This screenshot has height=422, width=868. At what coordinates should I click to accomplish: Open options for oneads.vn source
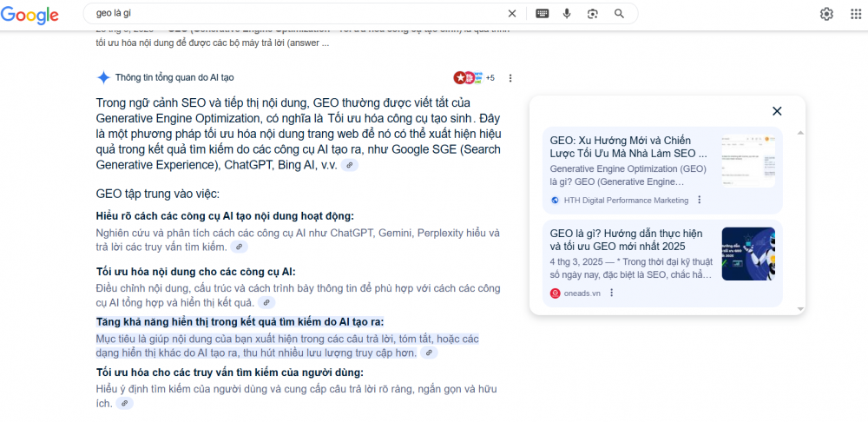click(612, 293)
